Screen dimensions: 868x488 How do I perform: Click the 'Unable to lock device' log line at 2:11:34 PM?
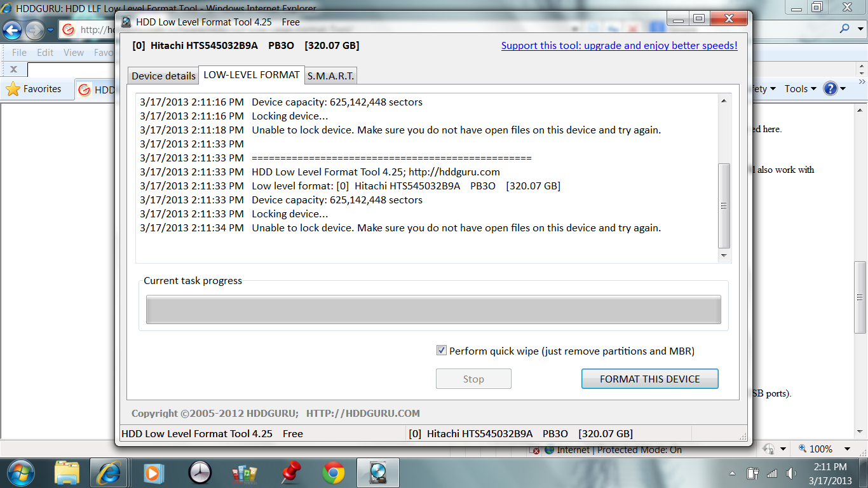click(x=400, y=227)
